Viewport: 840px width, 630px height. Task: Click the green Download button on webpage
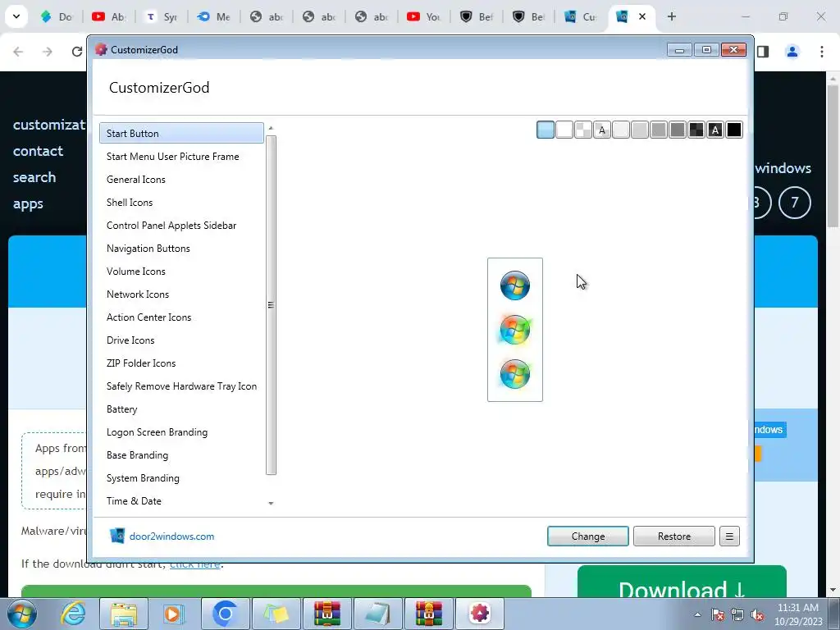pos(682,582)
